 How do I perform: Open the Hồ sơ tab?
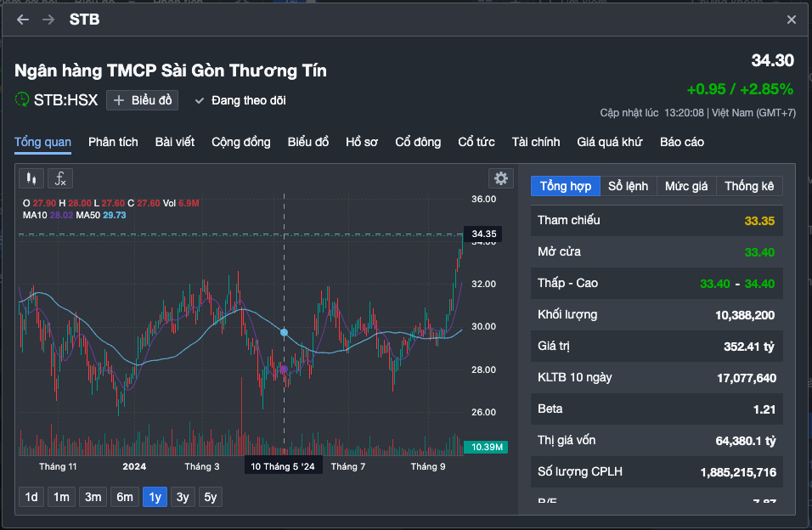click(362, 142)
